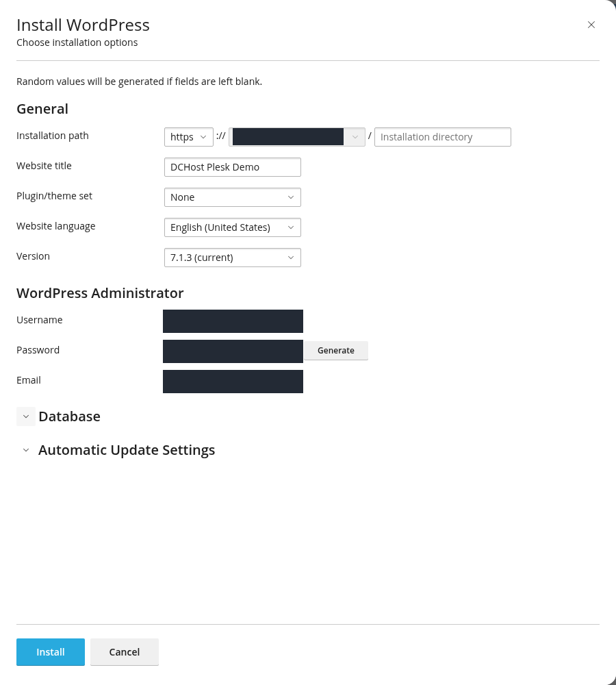Click the Website language label

click(56, 226)
